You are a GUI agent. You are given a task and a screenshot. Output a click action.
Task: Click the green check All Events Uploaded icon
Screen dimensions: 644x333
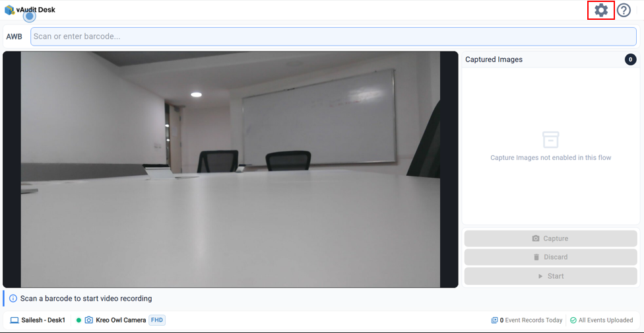573,320
